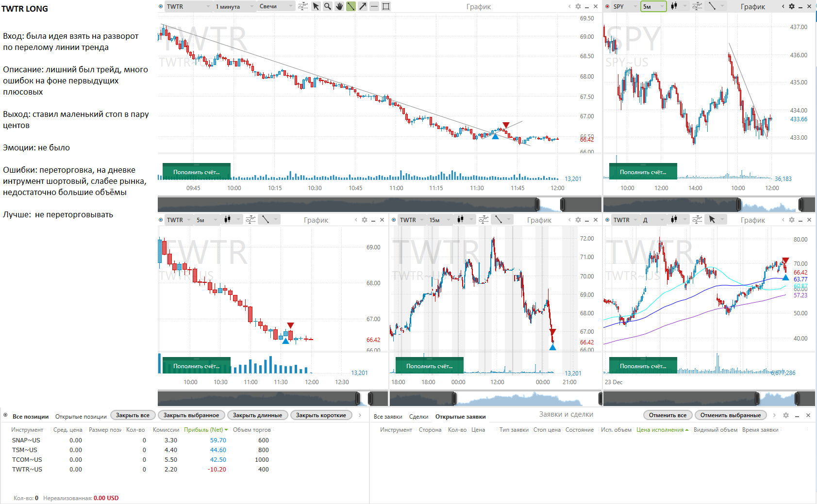This screenshot has width=817, height=504.
Task: Open candle chart type dropdown in SPY chart
Action: 679,6
